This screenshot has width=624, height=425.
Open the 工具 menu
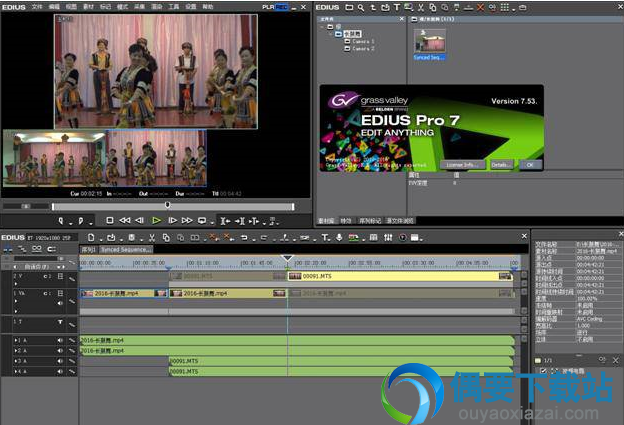[x=174, y=7]
